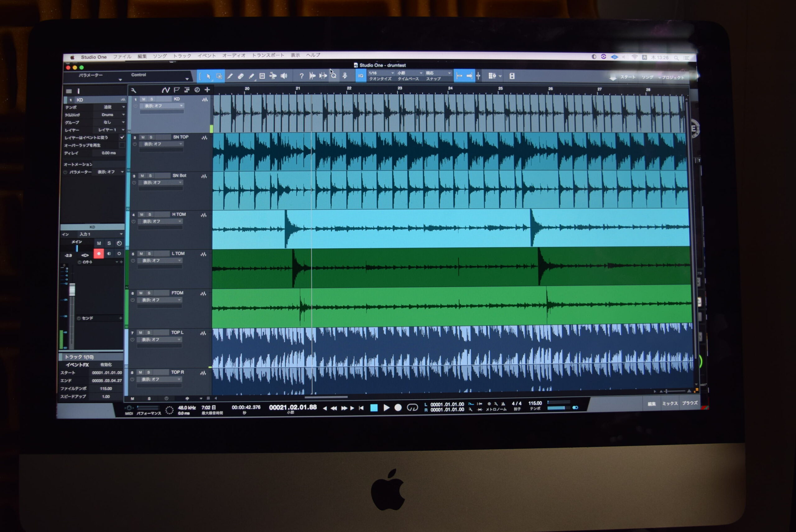Viewport: 796px width, 532px height.
Task: Open the KD track 表示: オフ automation dropdown
Action: click(x=162, y=106)
